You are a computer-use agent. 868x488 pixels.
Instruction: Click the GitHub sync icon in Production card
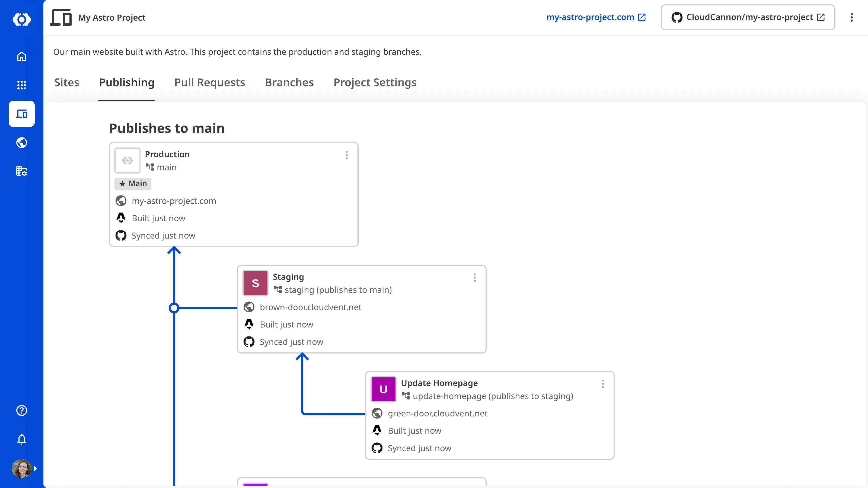click(121, 235)
